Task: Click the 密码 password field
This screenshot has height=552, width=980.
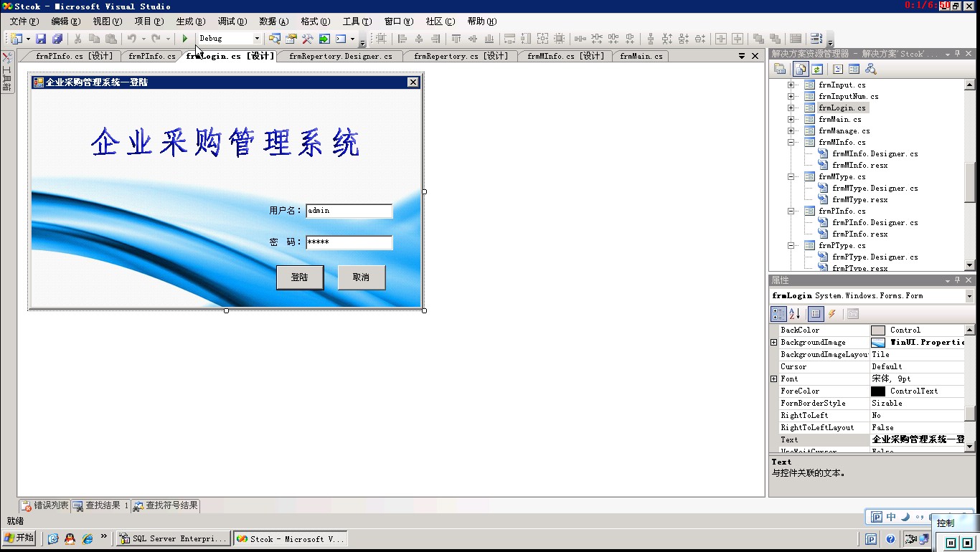Action: [349, 242]
